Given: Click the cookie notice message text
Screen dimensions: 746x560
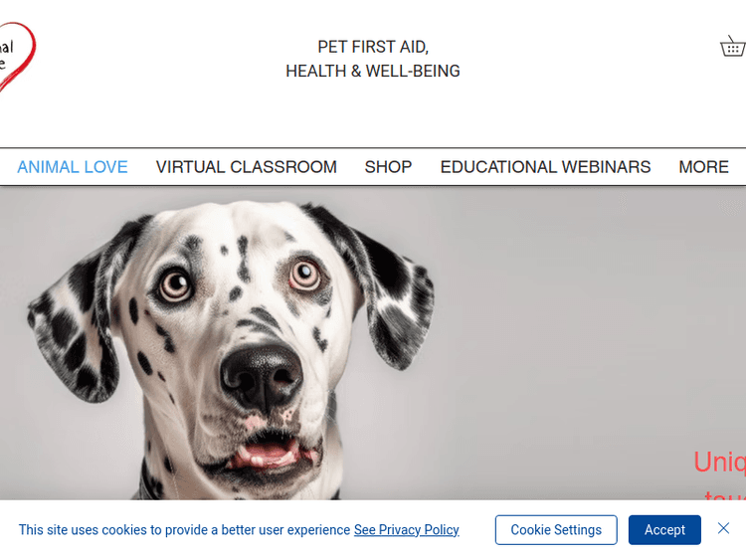Looking at the screenshot, I should coord(184,529).
